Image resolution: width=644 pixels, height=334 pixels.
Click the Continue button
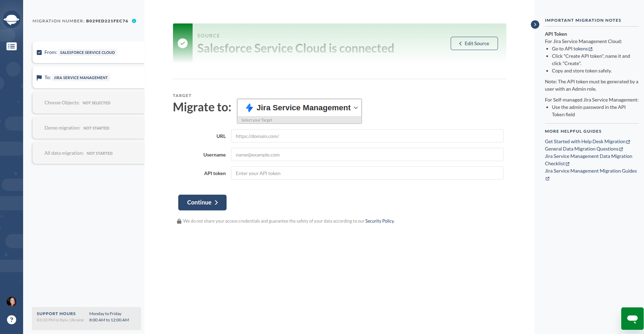pyautogui.click(x=202, y=202)
